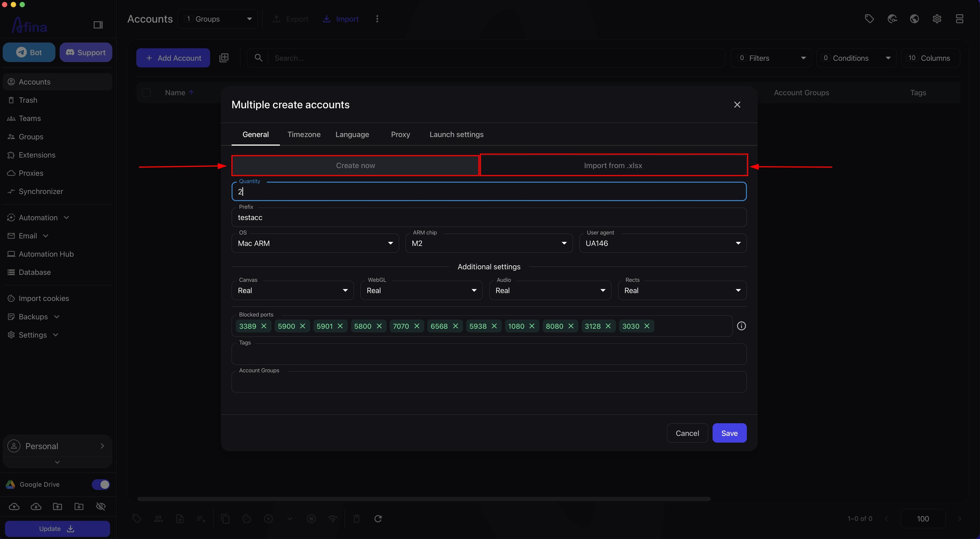Expand the Email menu
The height and width of the screenshot is (539, 980).
(x=57, y=236)
